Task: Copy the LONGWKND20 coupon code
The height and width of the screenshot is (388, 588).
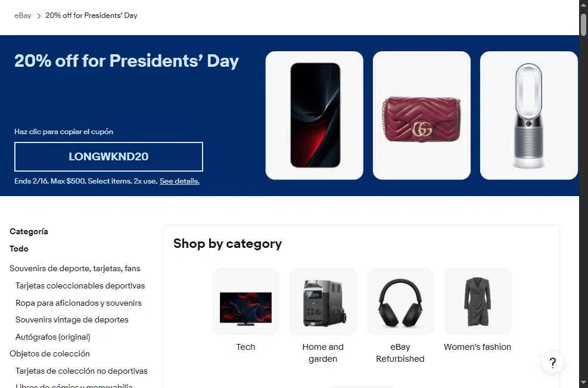Action: click(108, 157)
